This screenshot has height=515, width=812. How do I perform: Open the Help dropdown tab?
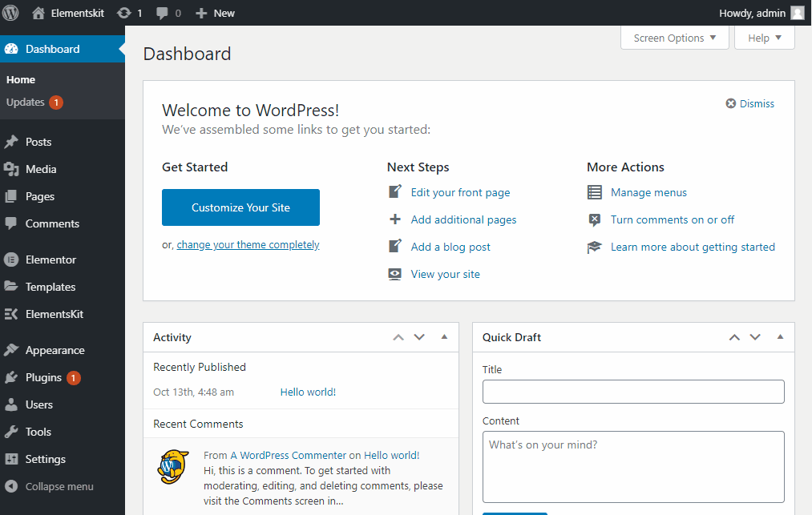pyautogui.click(x=764, y=38)
